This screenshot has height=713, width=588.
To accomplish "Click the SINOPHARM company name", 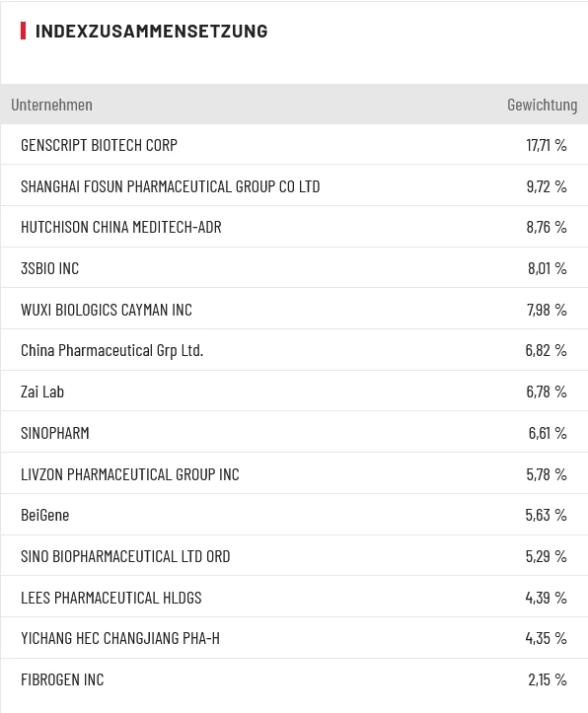I will pyautogui.click(x=55, y=433).
